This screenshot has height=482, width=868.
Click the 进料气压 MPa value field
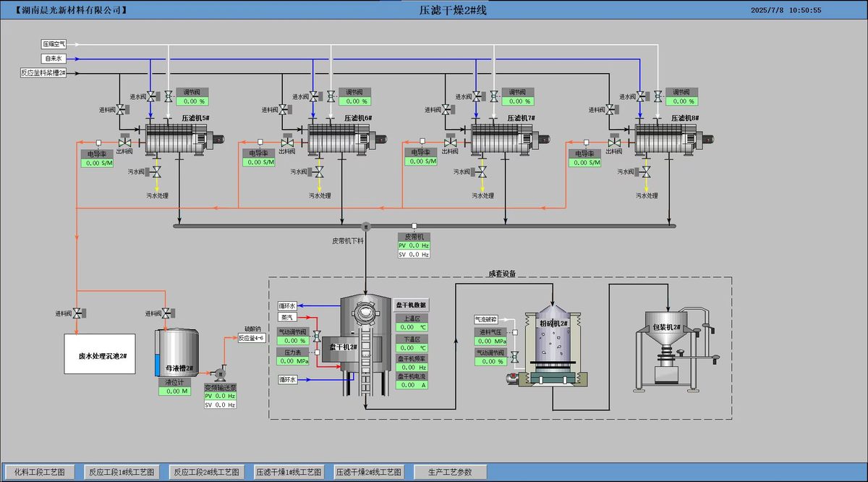click(490, 341)
